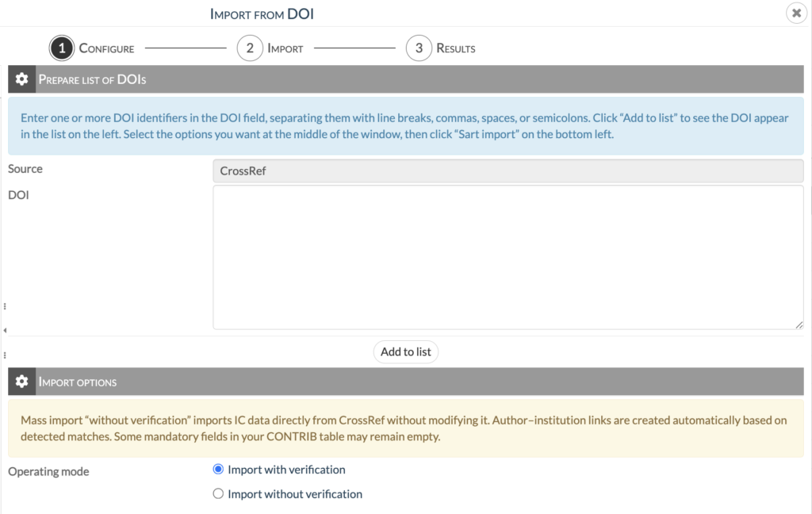Click the step 1 circle for Configure

click(62, 48)
